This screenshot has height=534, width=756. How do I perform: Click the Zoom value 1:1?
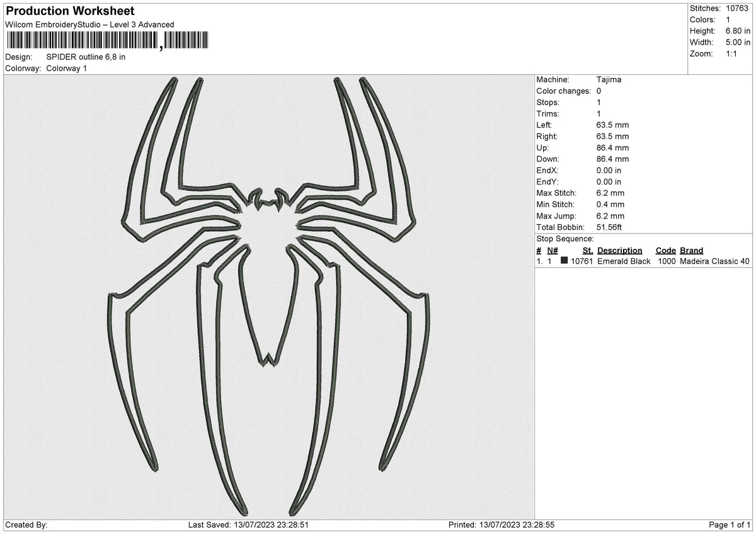click(x=732, y=54)
